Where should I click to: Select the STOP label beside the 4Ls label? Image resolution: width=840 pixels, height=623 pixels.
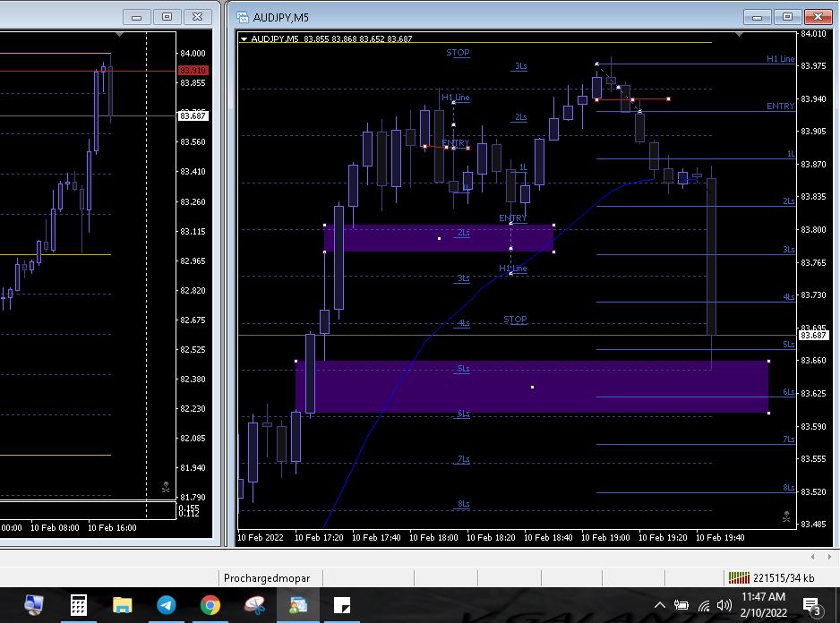[515, 320]
